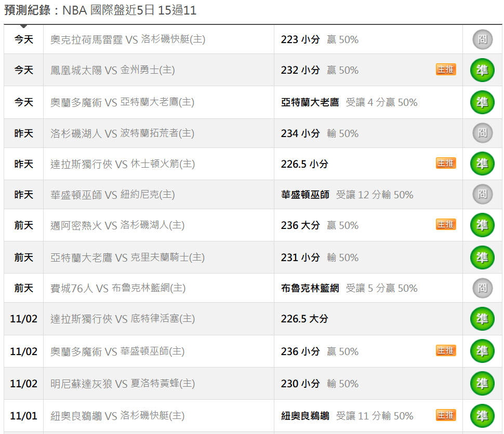
Task: Click 前天 date cell for 邁阿密熱火 row
Action: click(23, 225)
